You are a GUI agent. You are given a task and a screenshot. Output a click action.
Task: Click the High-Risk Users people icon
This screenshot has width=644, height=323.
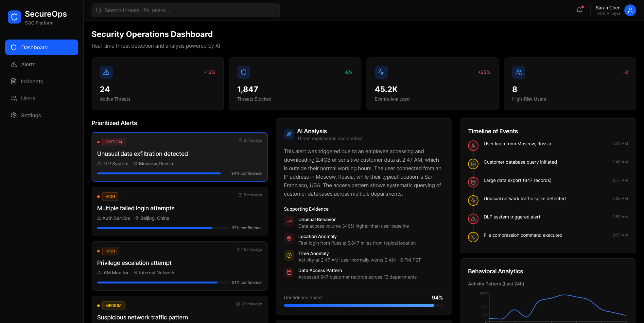(x=518, y=72)
